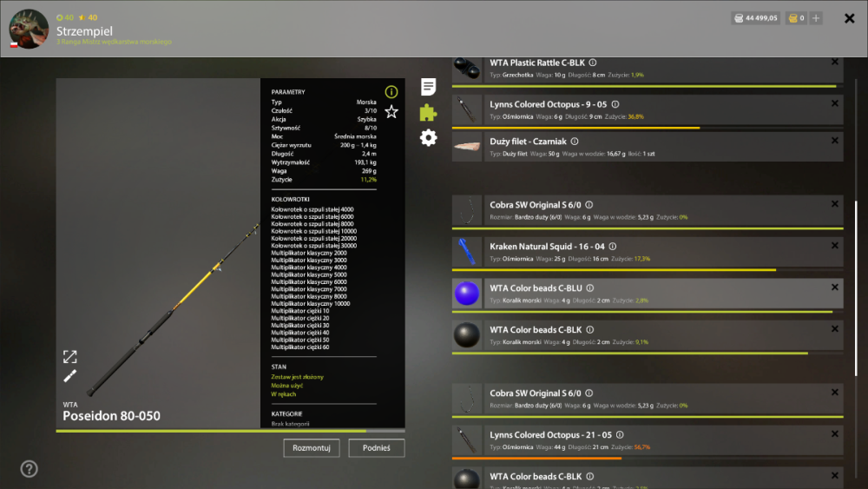The image size is (868, 489).
Task: Open the green info icon in parameters
Action: [x=391, y=91]
